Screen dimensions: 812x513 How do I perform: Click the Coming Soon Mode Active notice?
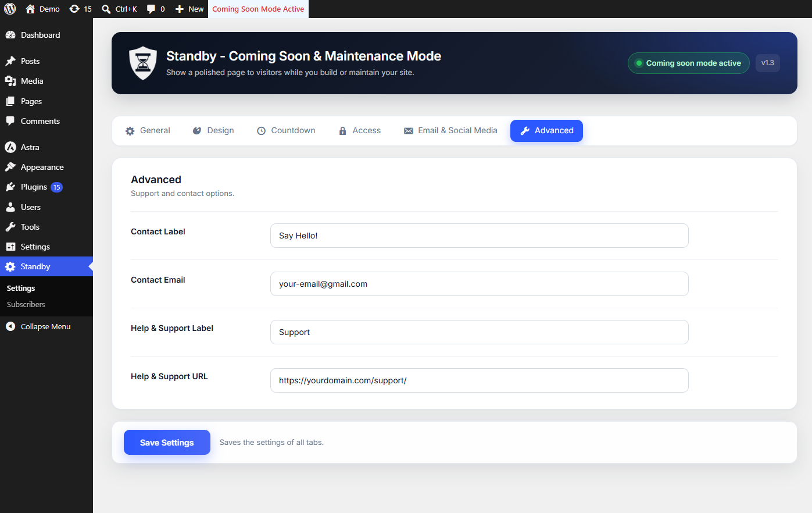(258, 9)
